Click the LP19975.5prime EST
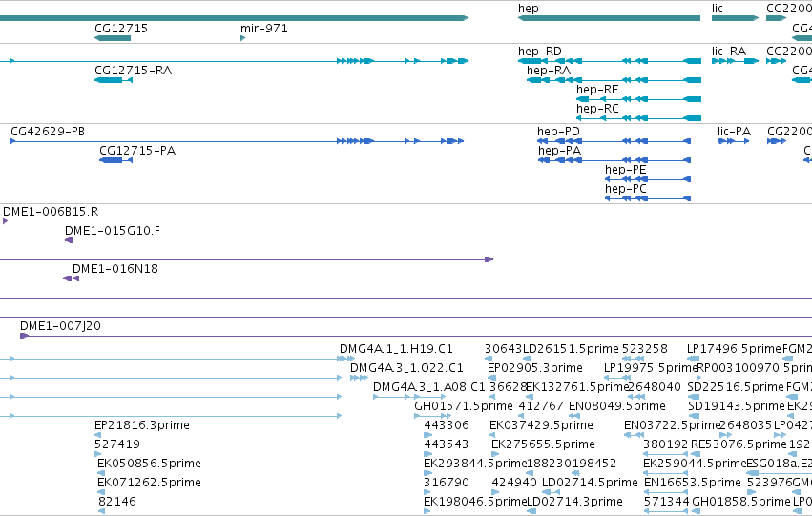This screenshot has height=516, width=812. click(616, 378)
